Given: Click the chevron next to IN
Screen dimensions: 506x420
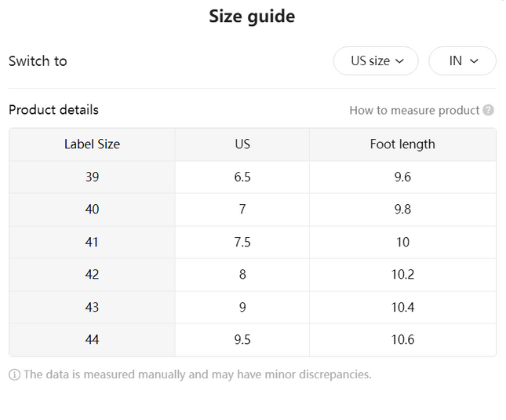Looking at the screenshot, I should [474, 61].
